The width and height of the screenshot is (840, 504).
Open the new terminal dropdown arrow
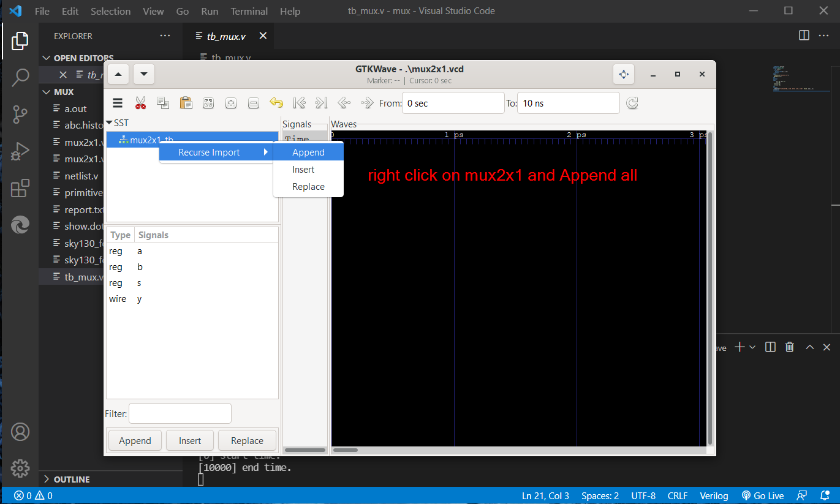coord(752,347)
